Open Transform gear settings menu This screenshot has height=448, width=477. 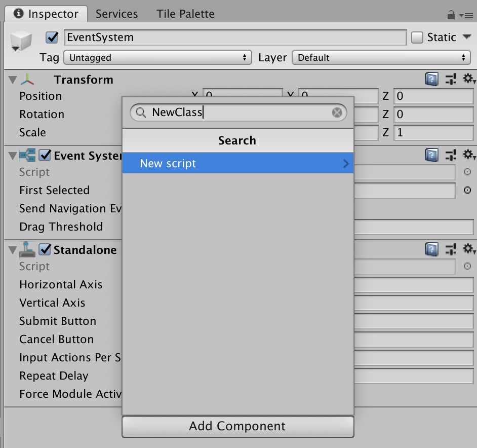[x=469, y=79]
